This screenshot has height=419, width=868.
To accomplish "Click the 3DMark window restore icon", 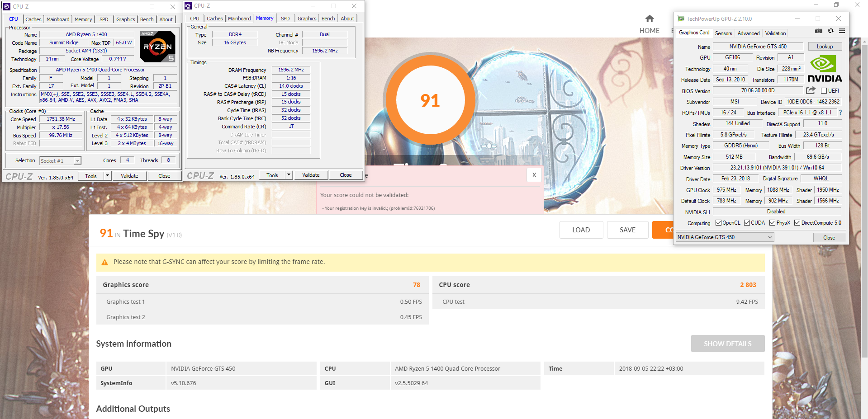I will (836, 5).
